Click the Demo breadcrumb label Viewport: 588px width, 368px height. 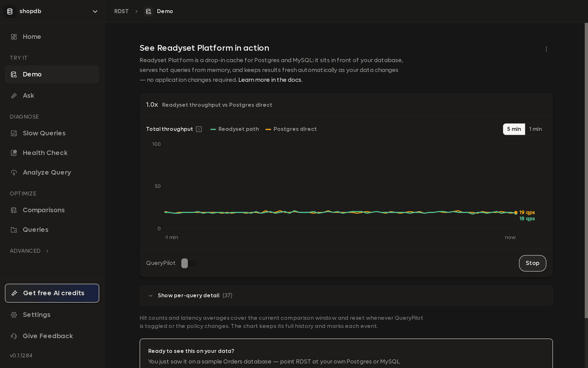coord(165,11)
